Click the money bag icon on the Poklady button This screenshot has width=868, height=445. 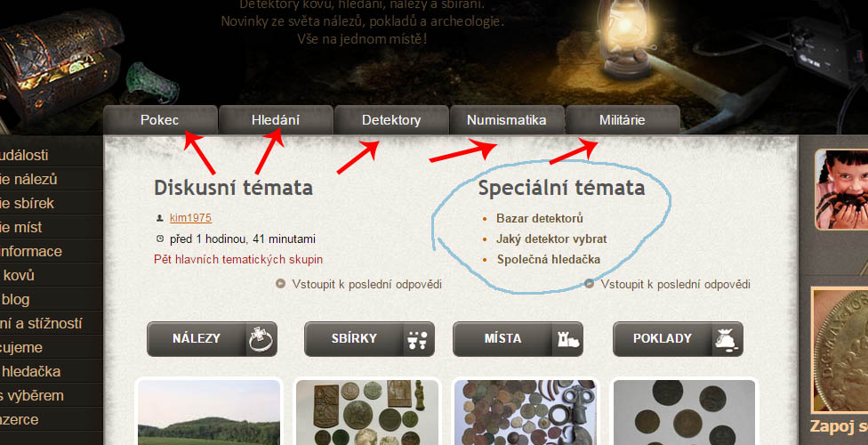click(727, 339)
